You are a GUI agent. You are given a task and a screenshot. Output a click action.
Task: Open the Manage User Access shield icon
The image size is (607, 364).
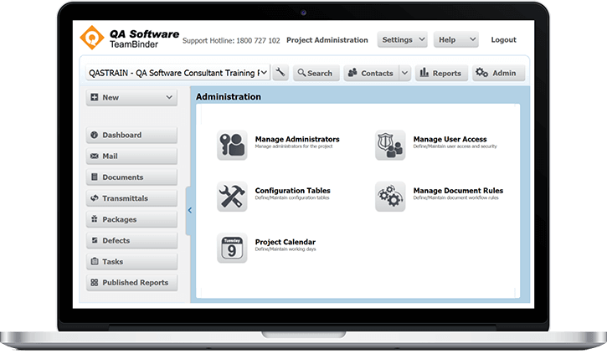(390, 146)
